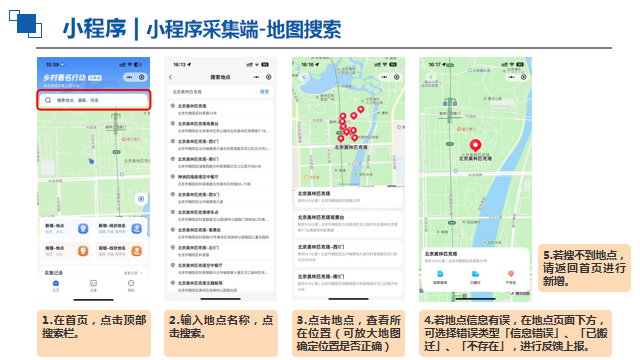Image resolution: width=640 pixels, height=360 pixels.
Task: Open the 我的 profile tab
Action: tap(131, 286)
